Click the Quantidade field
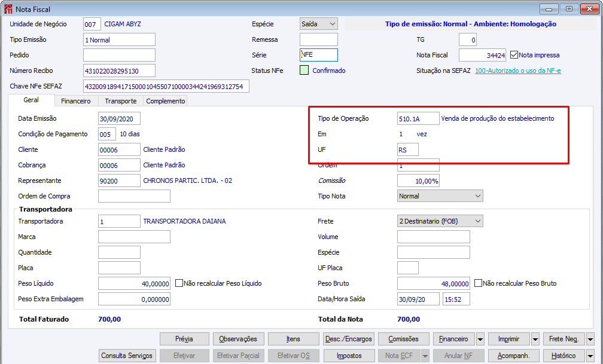This screenshot has height=364, width=603. tap(119, 252)
